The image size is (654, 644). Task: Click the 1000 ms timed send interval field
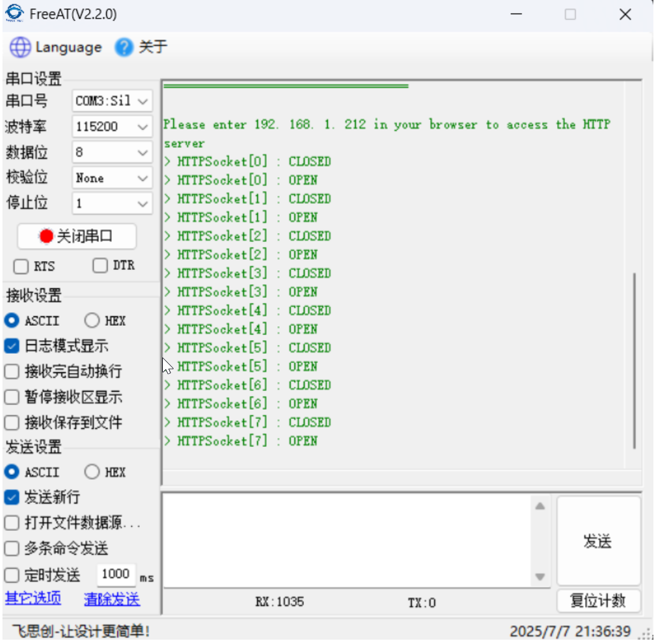coord(115,574)
